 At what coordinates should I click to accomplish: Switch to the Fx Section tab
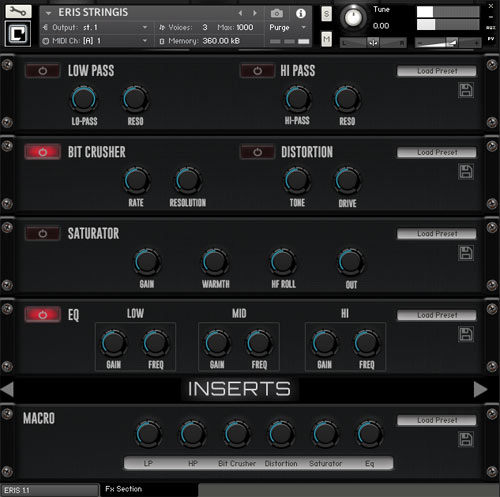click(149, 489)
